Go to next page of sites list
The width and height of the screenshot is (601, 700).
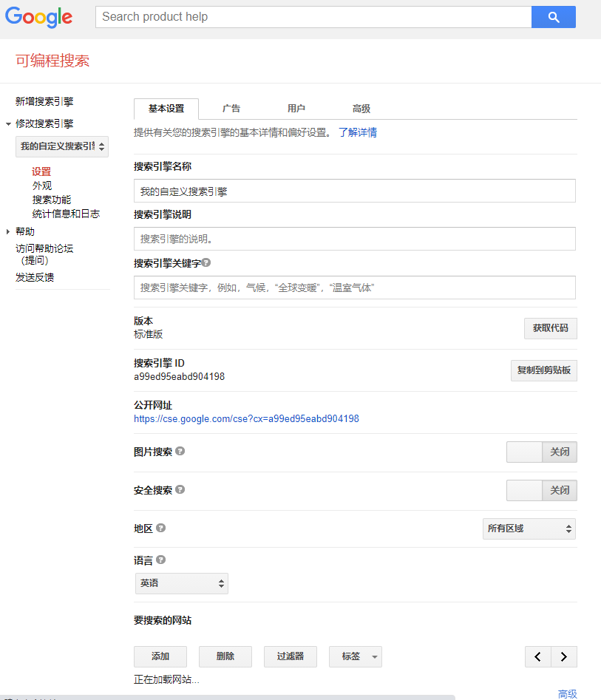[x=564, y=656]
